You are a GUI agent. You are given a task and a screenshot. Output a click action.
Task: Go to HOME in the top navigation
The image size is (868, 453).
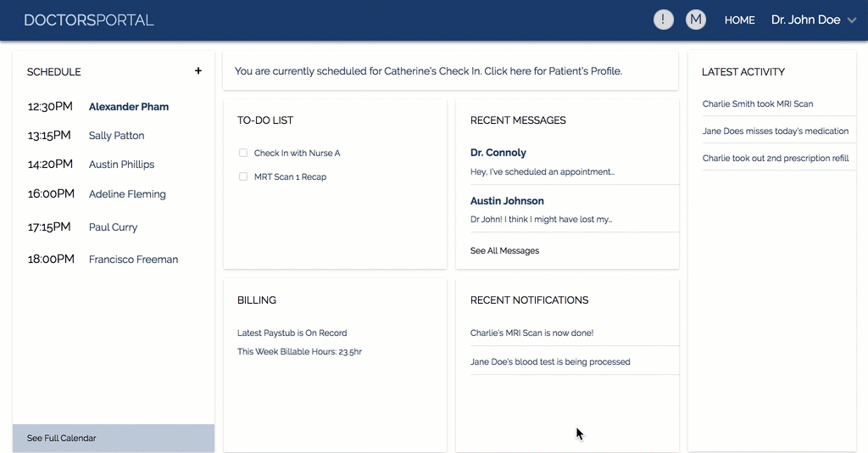[739, 20]
